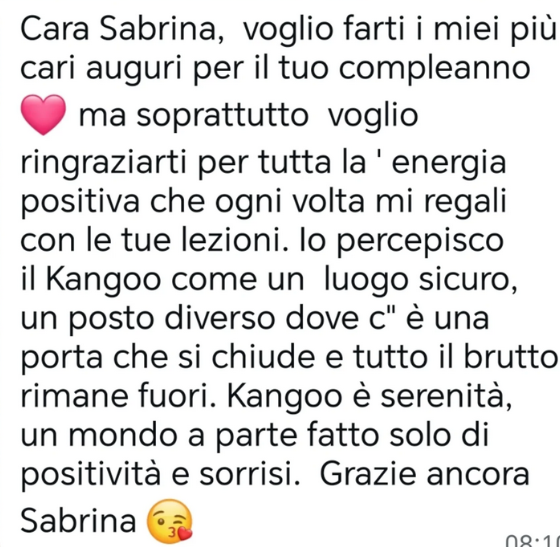Click the word 'serenità,'
The width and height of the screenshot is (560, 547).
coord(446,397)
